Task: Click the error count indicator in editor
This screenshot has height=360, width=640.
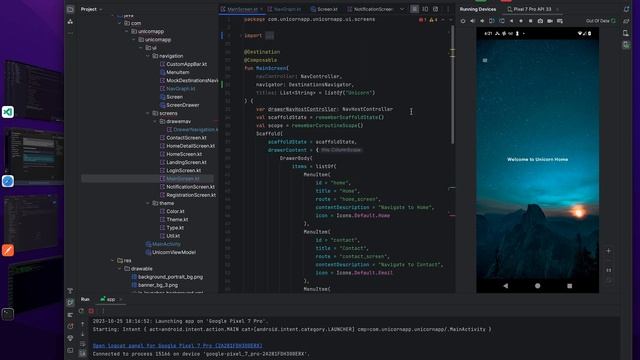Action: tap(422, 20)
